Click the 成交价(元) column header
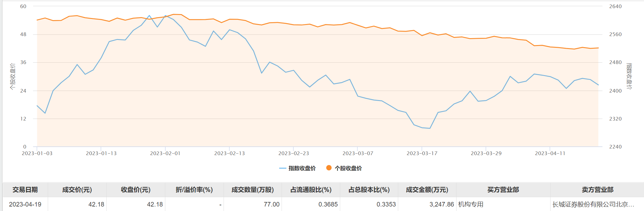This screenshot has height=211, width=644. pos(77,190)
